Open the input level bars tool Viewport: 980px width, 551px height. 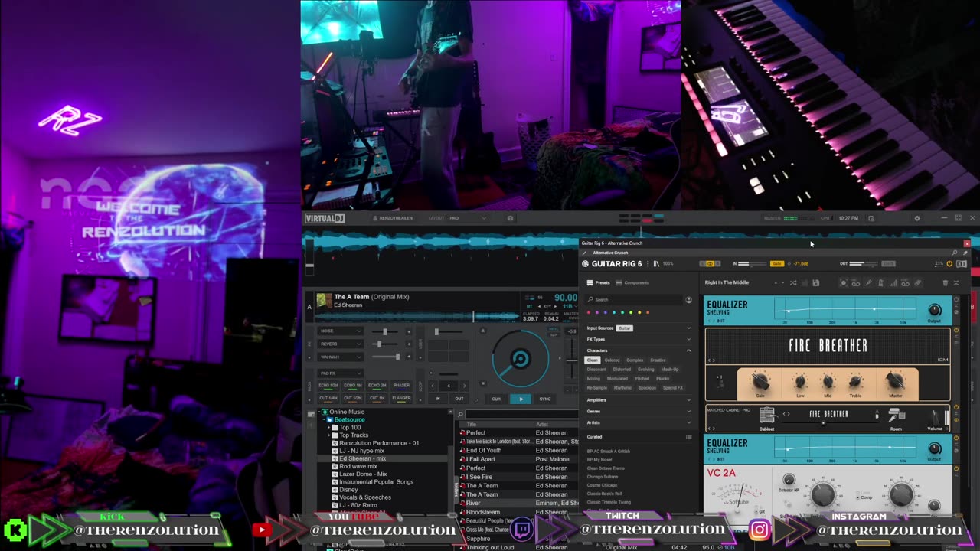[893, 283]
